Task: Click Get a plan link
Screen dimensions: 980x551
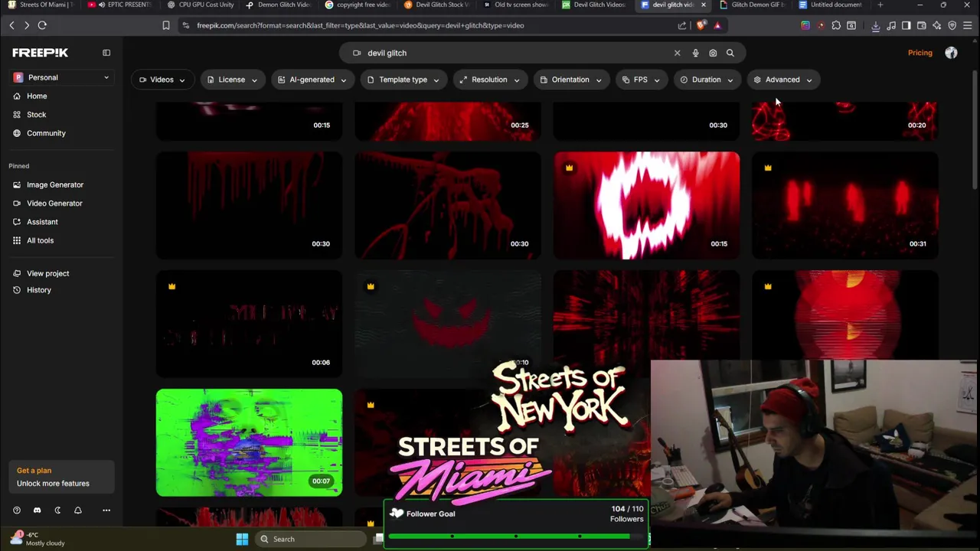Action: pyautogui.click(x=34, y=471)
